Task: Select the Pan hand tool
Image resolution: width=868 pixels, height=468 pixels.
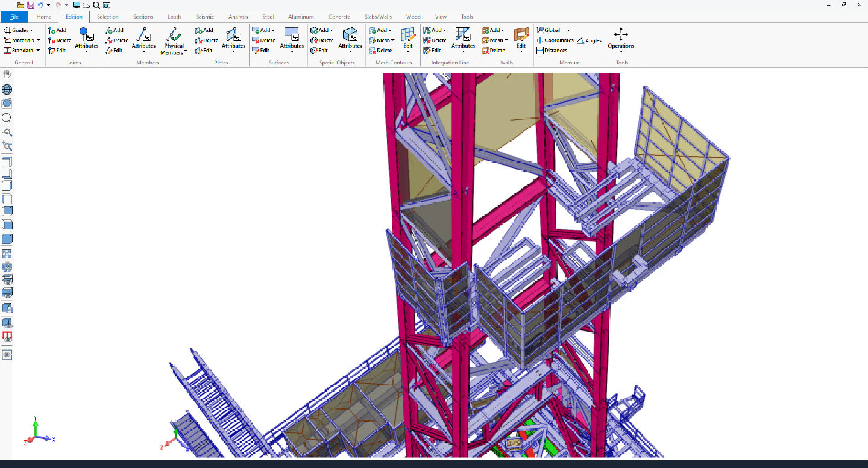Action: coord(7,74)
